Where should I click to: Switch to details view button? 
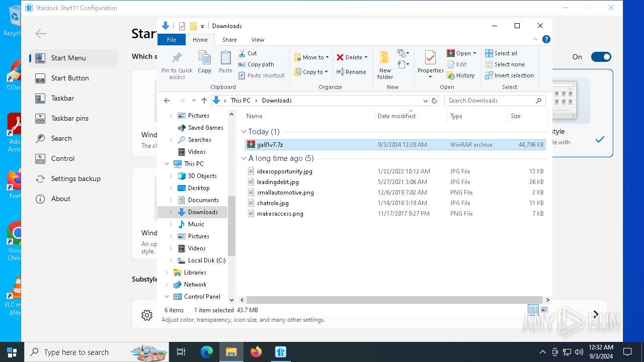point(533,310)
